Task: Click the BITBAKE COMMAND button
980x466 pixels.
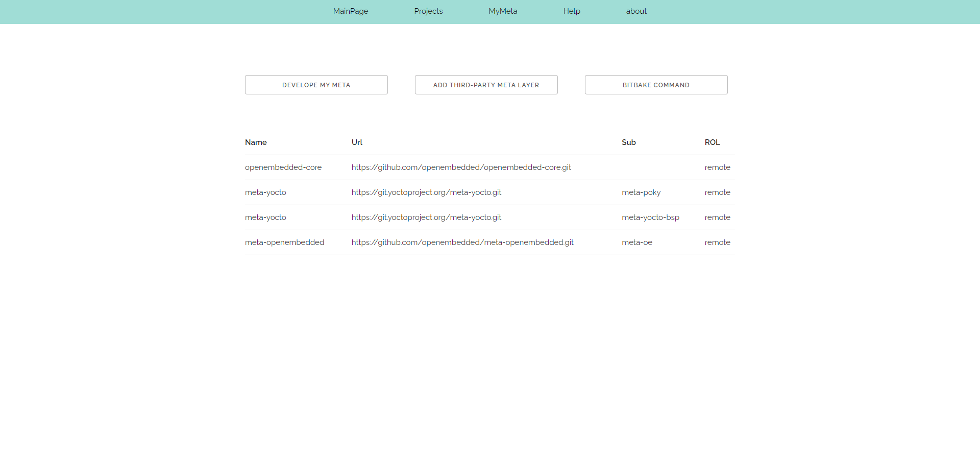Action: [x=656, y=85]
